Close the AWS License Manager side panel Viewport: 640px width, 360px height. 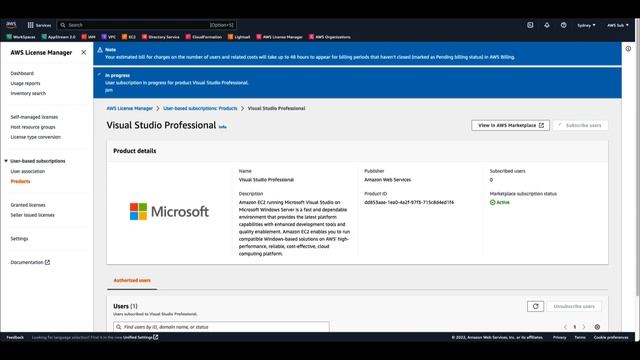click(x=83, y=52)
